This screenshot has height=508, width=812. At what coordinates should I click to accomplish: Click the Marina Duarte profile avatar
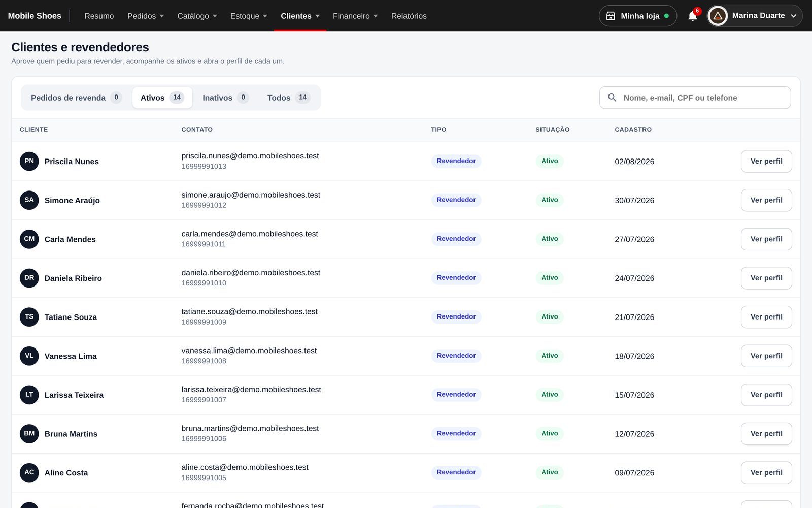pyautogui.click(x=718, y=16)
